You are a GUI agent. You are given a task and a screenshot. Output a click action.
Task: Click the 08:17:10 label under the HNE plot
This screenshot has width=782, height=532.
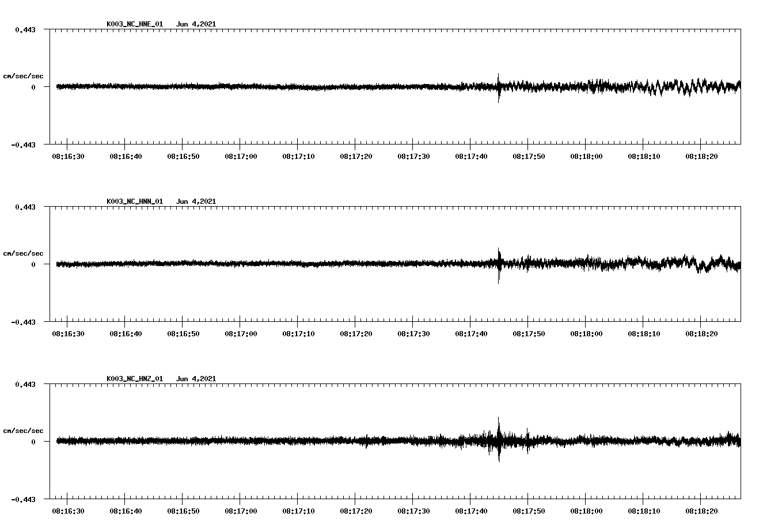(298, 156)
